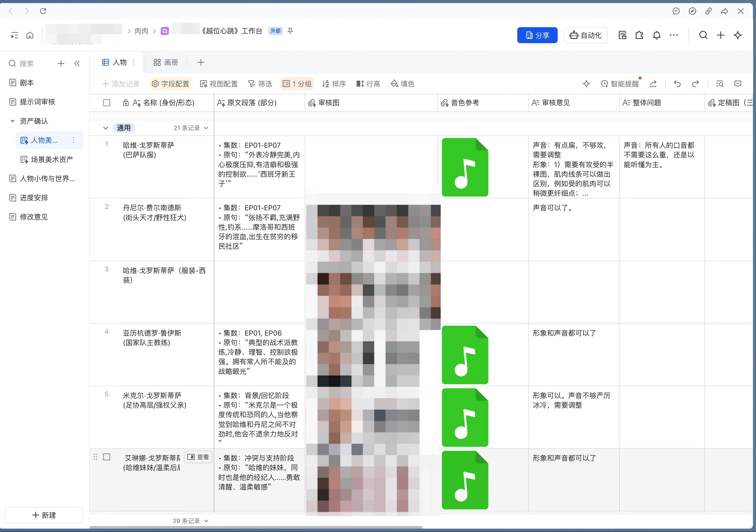The height and width of the screenshot is (532, 756).
Task: Collapse the 通用 group
Action: tap(105, 128)
